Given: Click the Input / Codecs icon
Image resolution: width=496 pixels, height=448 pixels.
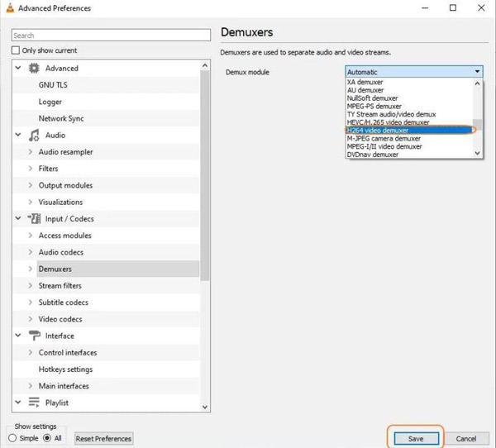Looking at the screenshot, I should [x=34, y=218].
